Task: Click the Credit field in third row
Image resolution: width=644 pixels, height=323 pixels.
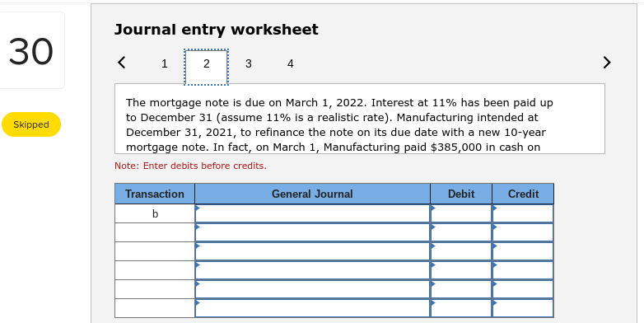Action: [x=523, y=251]
